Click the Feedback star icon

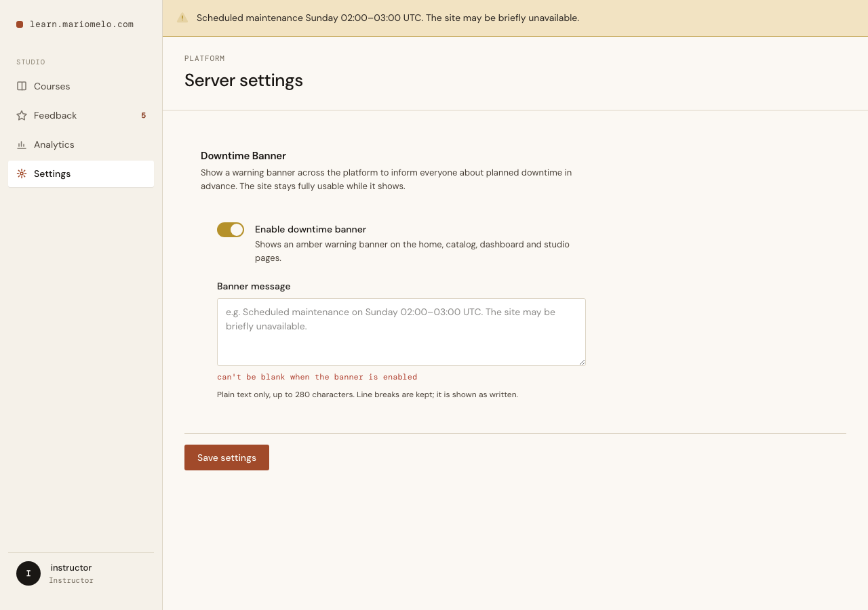coord(22,115)
